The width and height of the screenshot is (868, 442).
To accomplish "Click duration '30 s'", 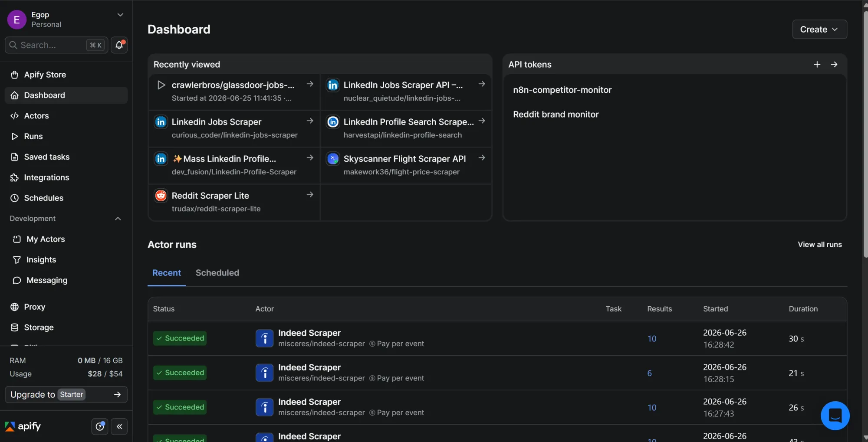I will [796, 339].
